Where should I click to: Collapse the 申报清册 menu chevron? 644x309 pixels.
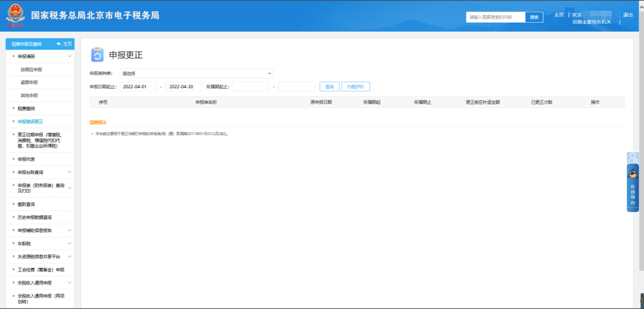point(69,56)
